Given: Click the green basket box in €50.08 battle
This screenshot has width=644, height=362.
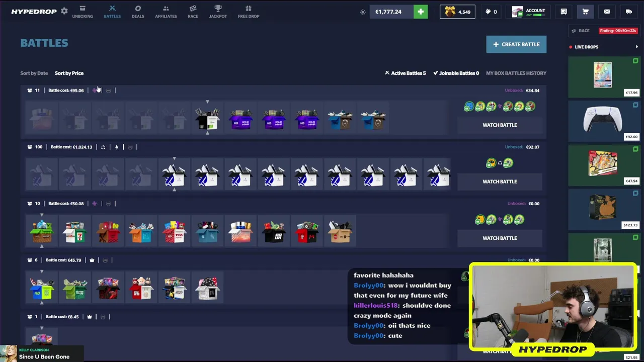Looking at the screenshot, I should point(42,232).
